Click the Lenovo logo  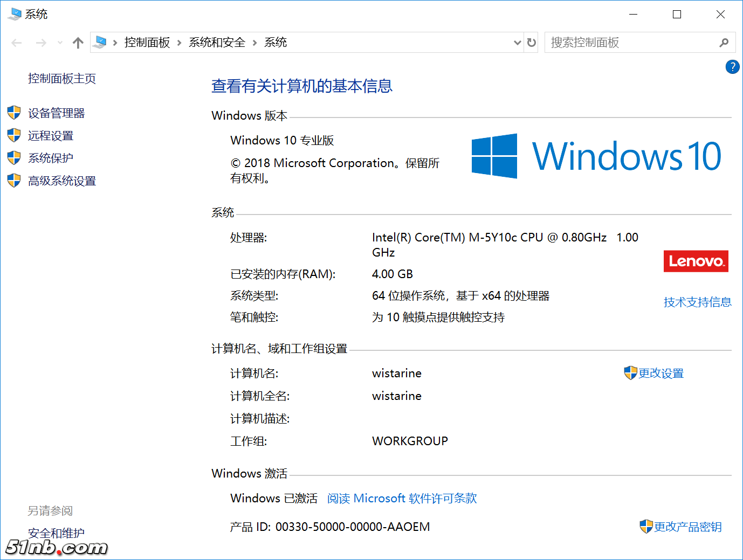(x=696, y=261)
